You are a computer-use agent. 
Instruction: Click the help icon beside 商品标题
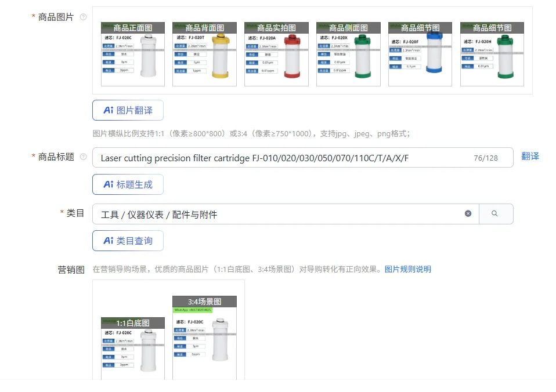coord(84,157)
